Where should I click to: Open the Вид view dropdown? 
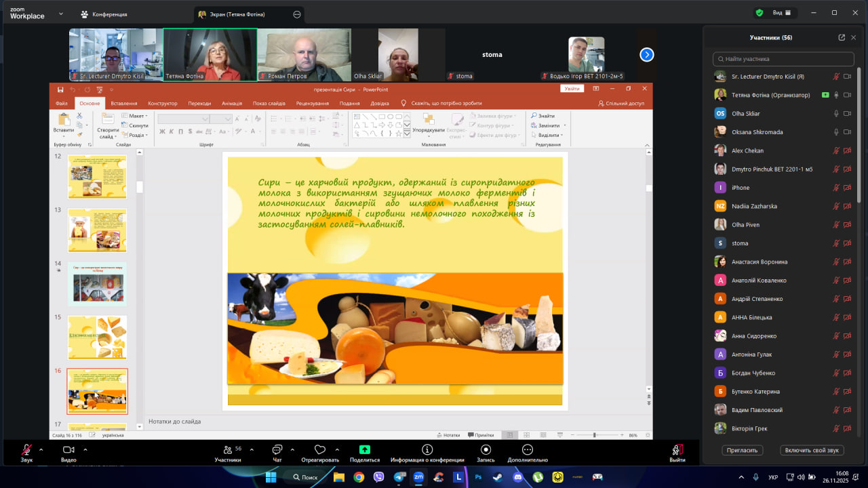(x=781, y=13)
